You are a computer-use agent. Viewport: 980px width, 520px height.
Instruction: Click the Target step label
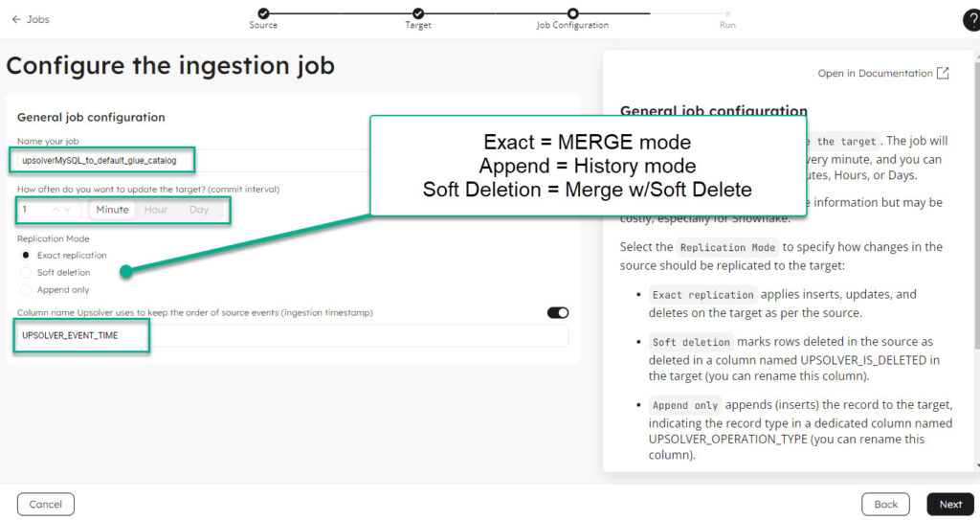click(x=418, y=25)
